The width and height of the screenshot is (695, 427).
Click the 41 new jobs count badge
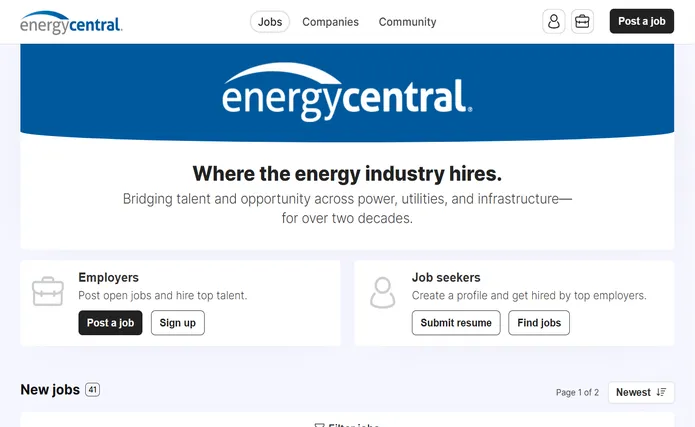click(93, 390)
